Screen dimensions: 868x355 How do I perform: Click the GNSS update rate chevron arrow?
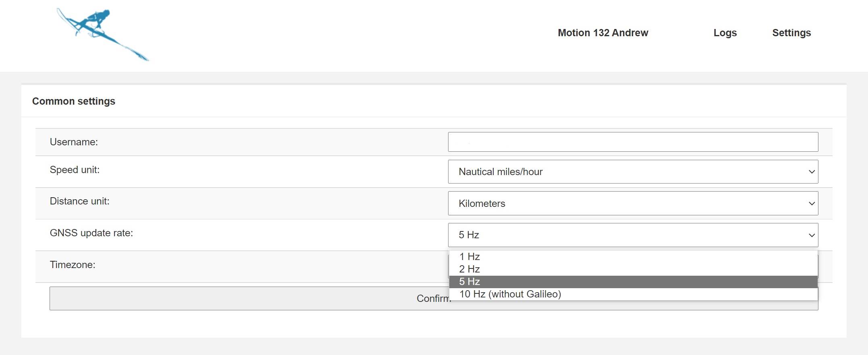click(812, 235)
